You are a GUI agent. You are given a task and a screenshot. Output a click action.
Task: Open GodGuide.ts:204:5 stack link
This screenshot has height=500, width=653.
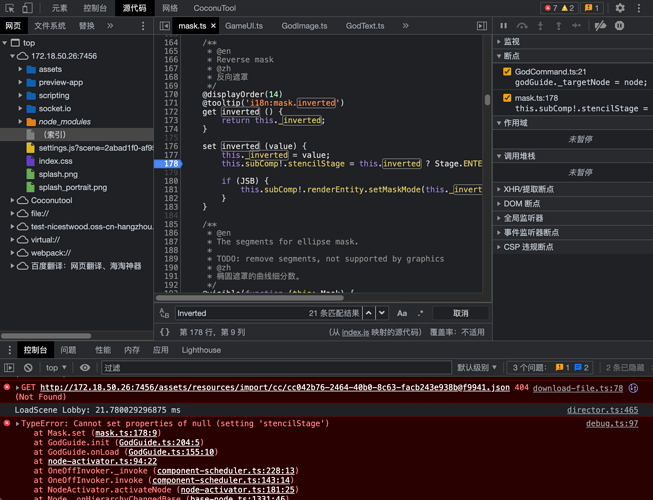[x=159, y=443]
